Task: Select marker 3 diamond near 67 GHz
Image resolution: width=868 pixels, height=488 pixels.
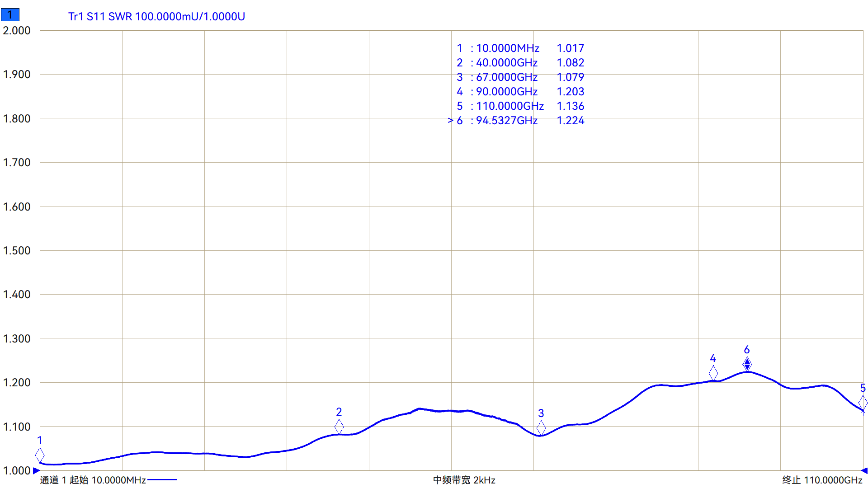Action: 541,427
